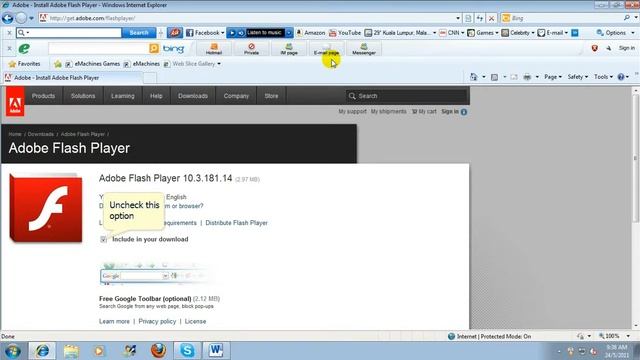Go back with the browser Back arrow
Viewport: 640px width, 360px height.
[7, 18]
